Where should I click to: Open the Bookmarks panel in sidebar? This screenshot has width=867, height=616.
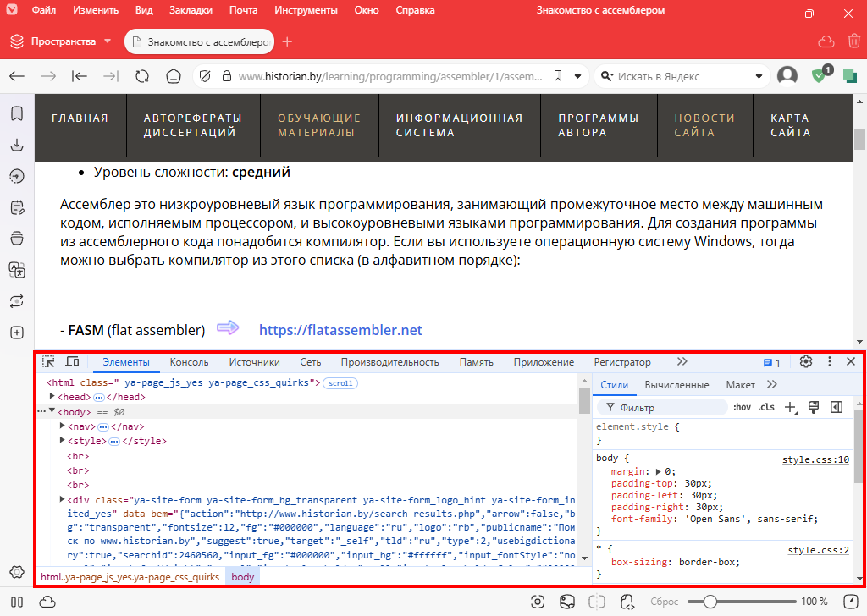click(16, 113)
